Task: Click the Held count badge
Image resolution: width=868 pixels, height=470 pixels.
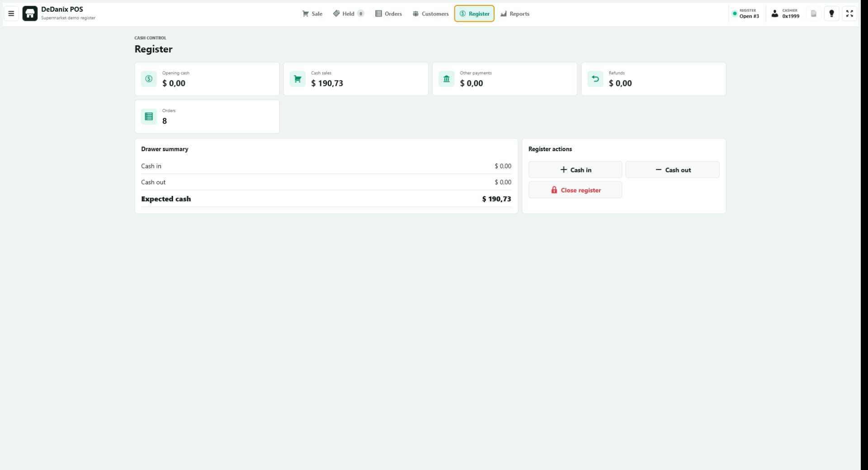Action: (361, 14)
